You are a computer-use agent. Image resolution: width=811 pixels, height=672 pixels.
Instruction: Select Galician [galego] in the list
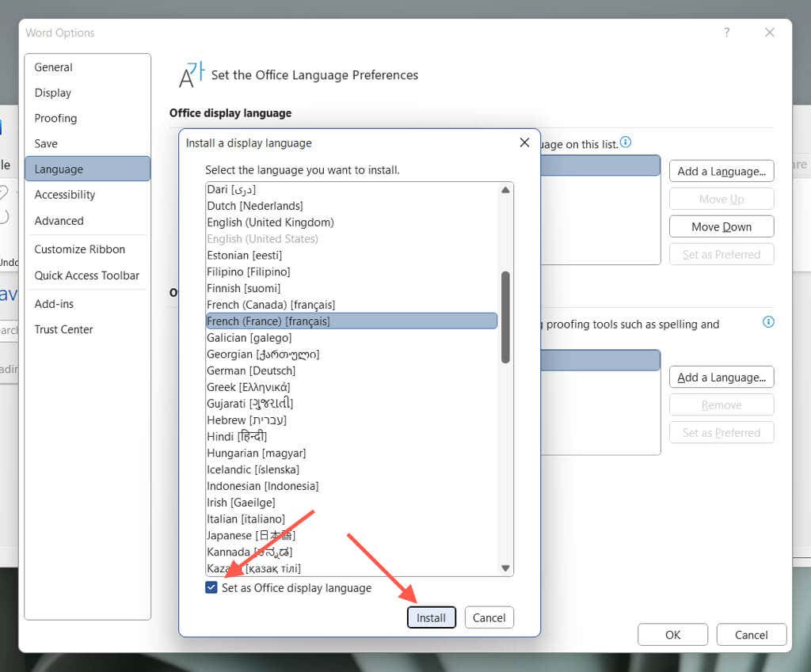[352, 337]
